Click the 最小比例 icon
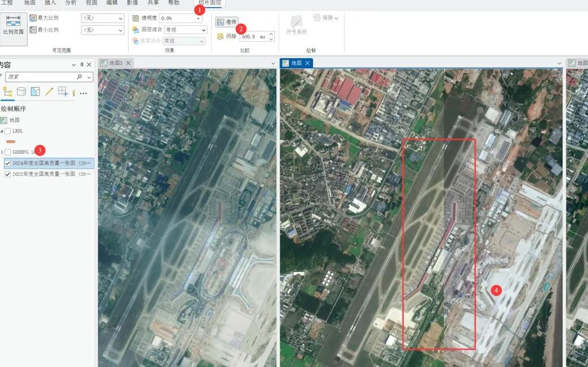The height and width of the screenshot is (367, 588). (33, 29)
